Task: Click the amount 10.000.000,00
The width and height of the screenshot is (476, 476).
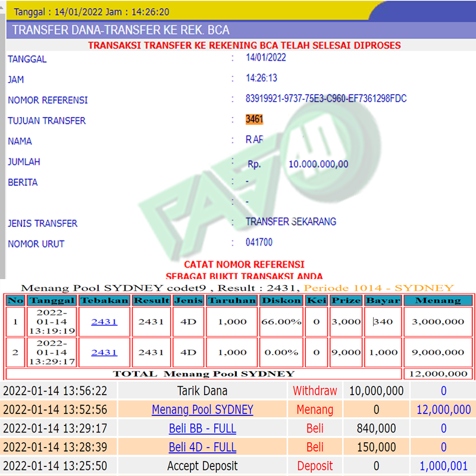Action: click(x=318, y=164)
